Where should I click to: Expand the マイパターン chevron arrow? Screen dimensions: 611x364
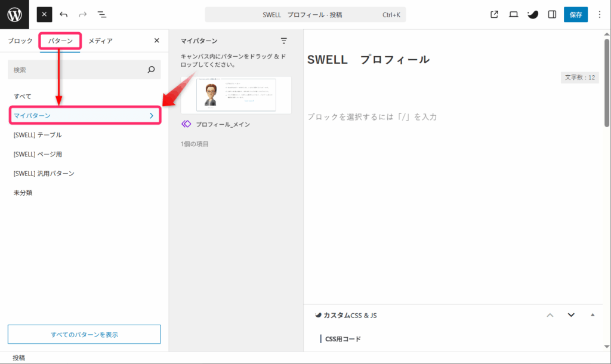point(152,115)
